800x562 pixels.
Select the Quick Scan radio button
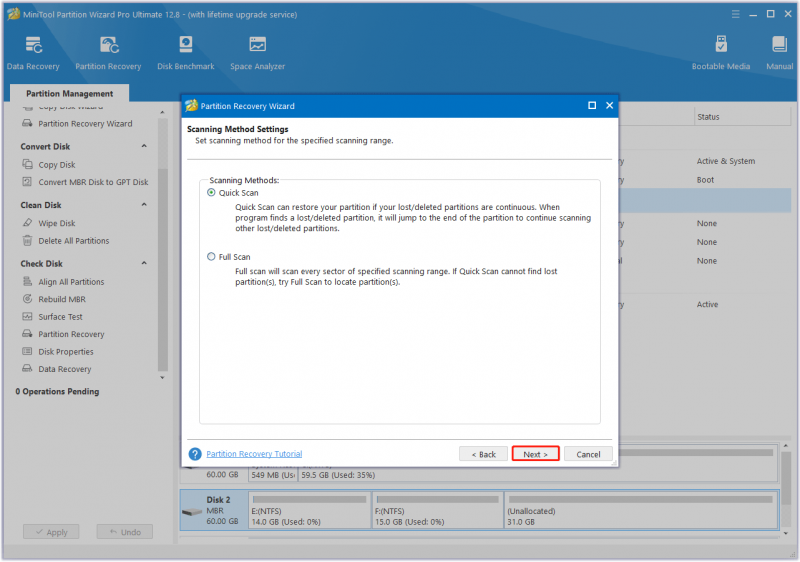[x=211, y=193]
